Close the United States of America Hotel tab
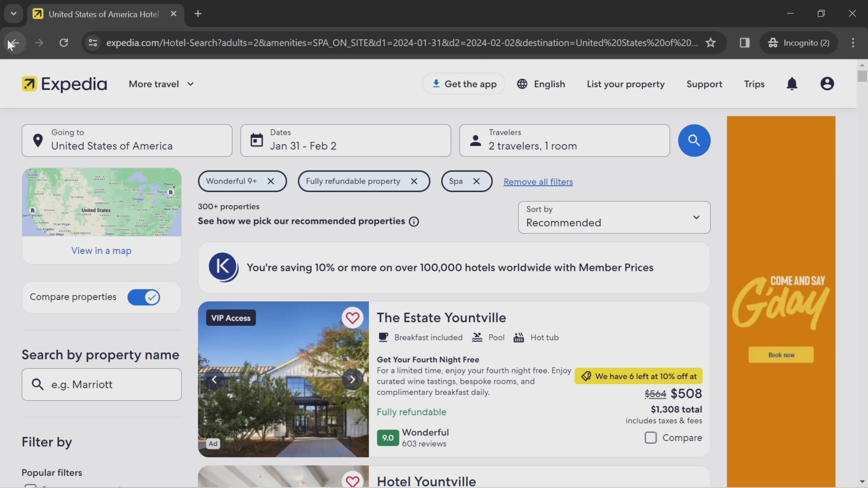This screenshot has width=868, height=488. tap(174, 14)
